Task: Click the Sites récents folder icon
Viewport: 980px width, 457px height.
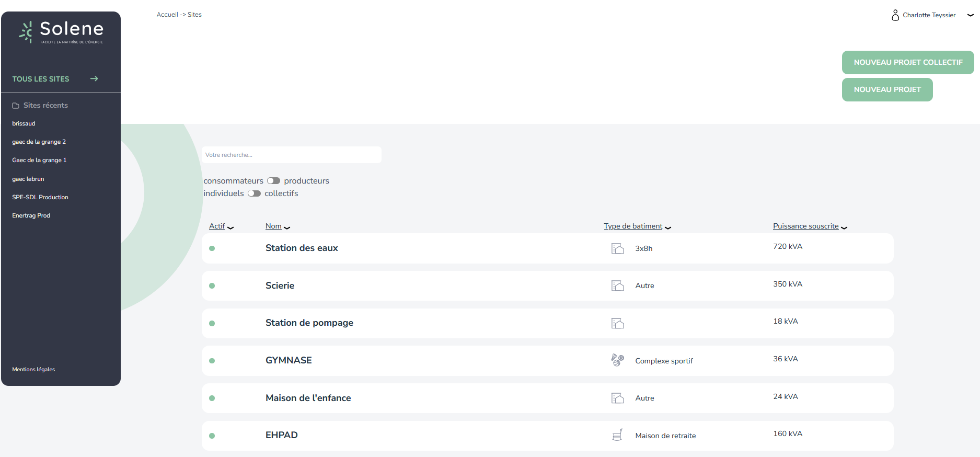Action: coord(16,106)
